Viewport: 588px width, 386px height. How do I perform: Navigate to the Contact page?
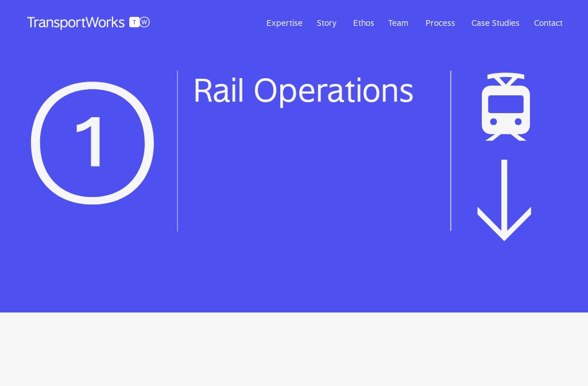tap(548, 23)
